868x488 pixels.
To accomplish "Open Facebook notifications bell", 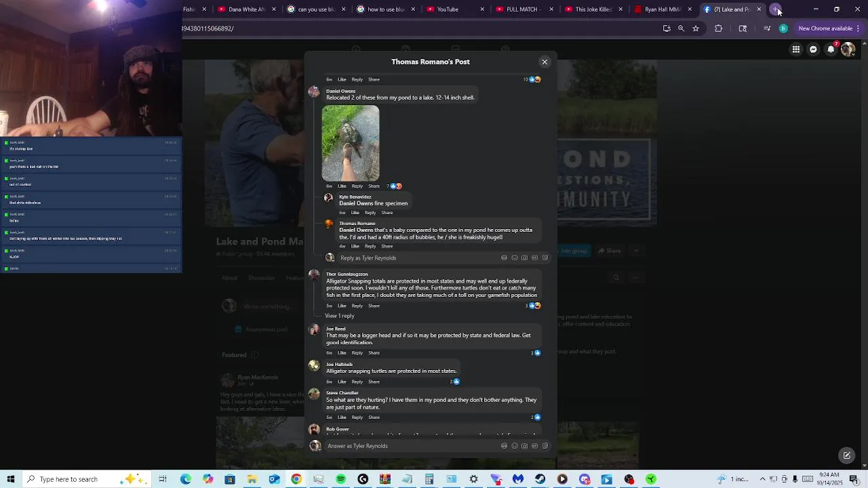I will point(831,49).
